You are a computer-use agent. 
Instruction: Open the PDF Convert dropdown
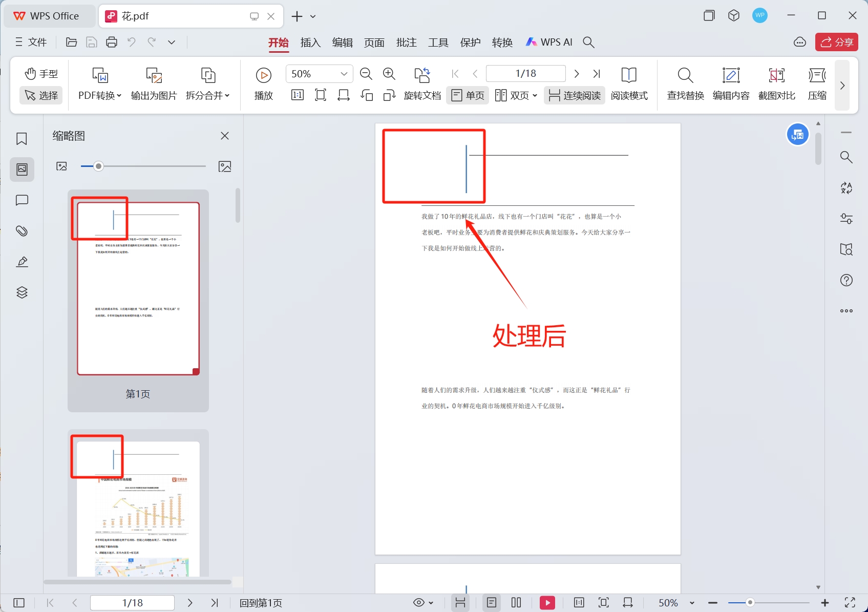click(x=100, y=96)
